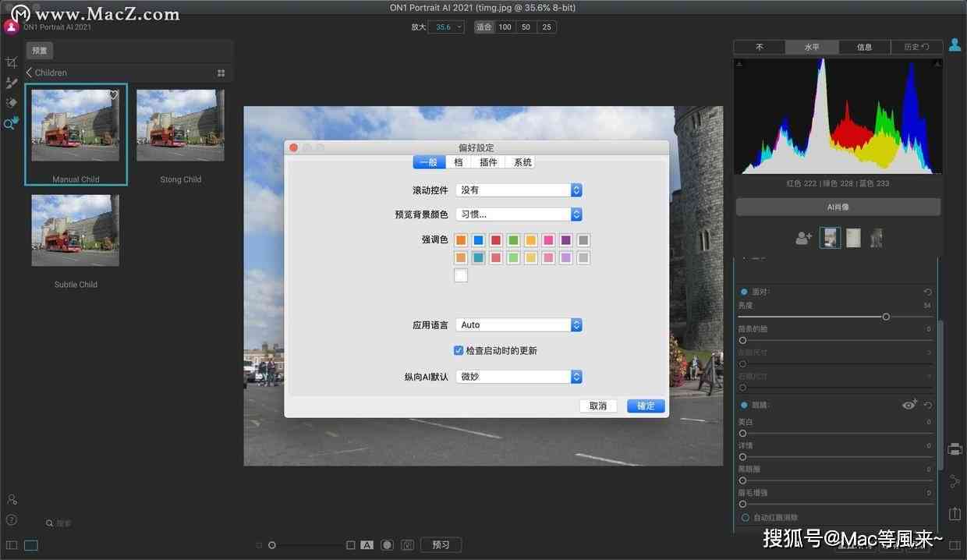
Task: Click the thumbnail size slider handle at bottom
Action: (271, 545)
